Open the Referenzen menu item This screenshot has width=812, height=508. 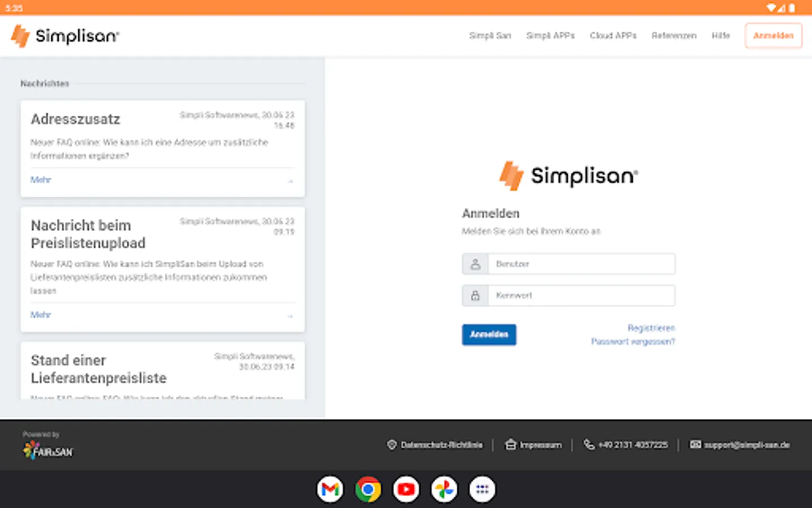(674, 36)
